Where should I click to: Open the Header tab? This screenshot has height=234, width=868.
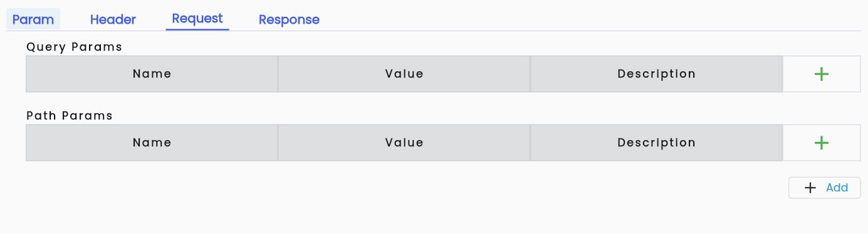pyautogui.click(x=113, y=19)
